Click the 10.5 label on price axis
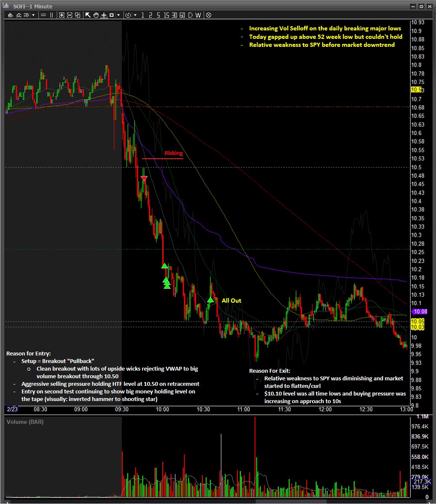 click(x=417, y=167)
